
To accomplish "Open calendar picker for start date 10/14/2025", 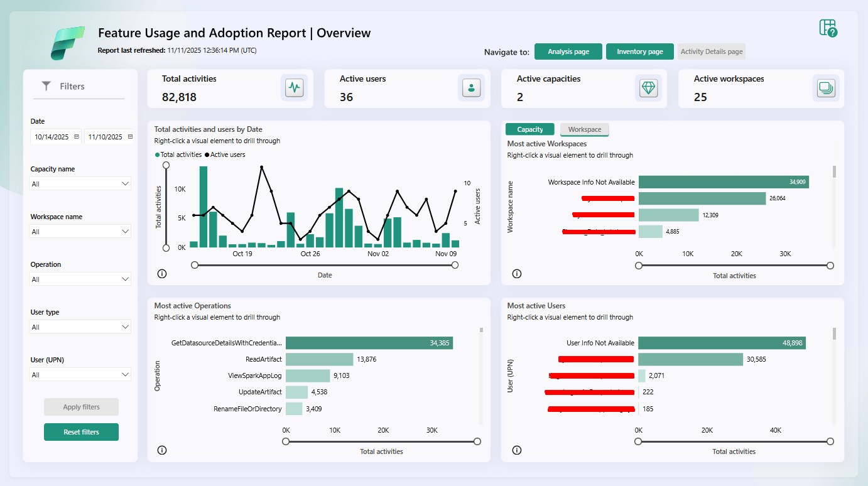I will click(x=77, y=137).
